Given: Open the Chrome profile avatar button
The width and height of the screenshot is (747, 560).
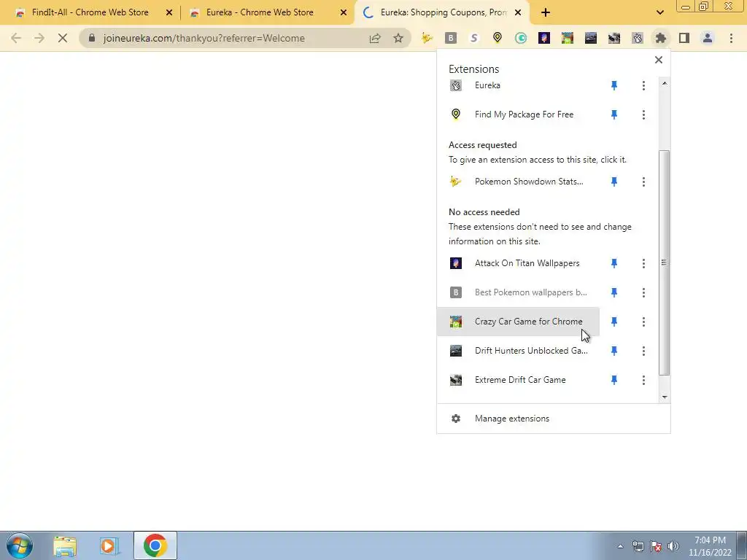Looking at the screenshot, I should 708,38.
